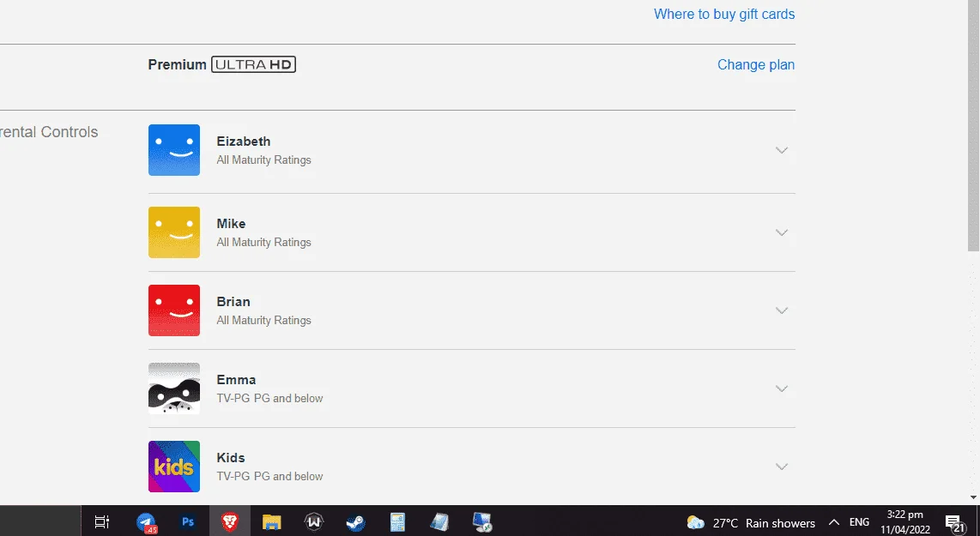The width and height of the screenshot is (980, 536).
Task: Click the ULTRA HD plan badge
Action: [x=253, y=64]
